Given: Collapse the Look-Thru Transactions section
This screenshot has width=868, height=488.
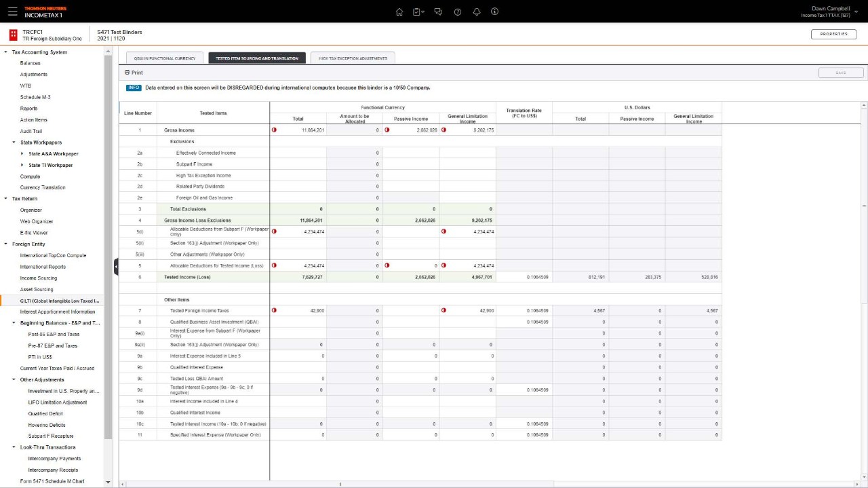Looking at the screenshot, I should [x=14, y=447].
